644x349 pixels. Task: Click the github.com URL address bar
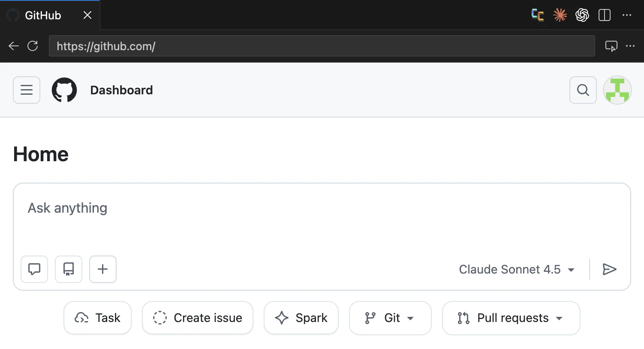tap(322, 46)
